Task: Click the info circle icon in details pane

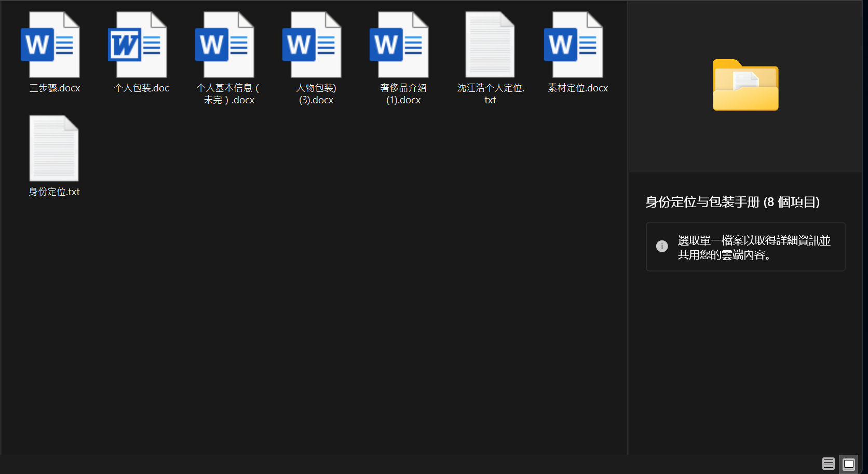Action: point(662,247)
